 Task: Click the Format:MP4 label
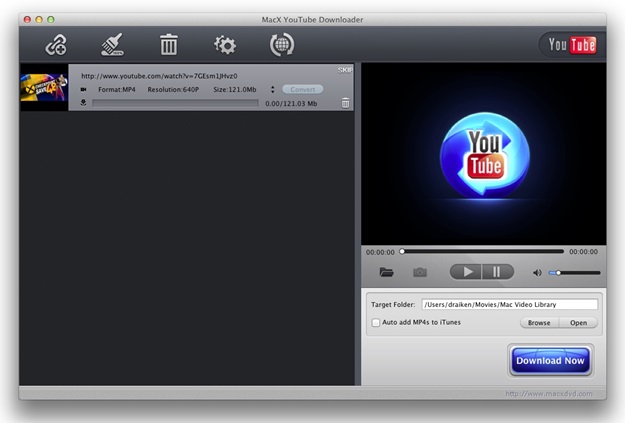coord(117,89)
